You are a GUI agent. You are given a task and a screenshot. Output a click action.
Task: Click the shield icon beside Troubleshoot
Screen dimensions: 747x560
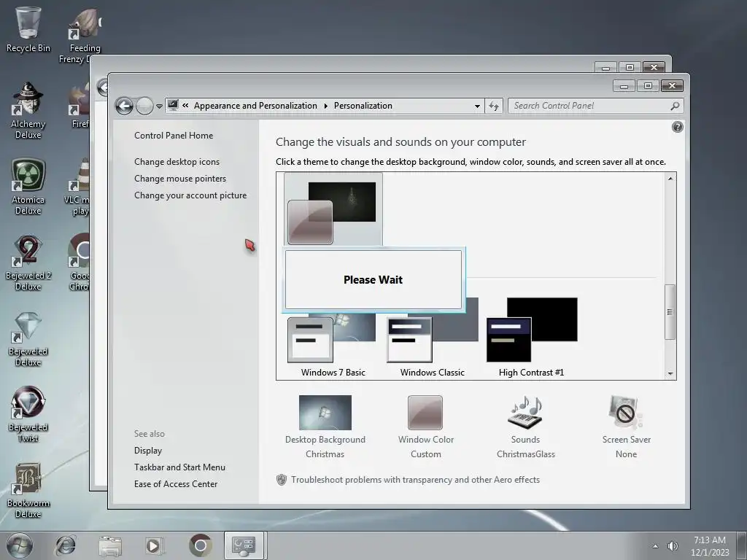(x=282, y=480)
